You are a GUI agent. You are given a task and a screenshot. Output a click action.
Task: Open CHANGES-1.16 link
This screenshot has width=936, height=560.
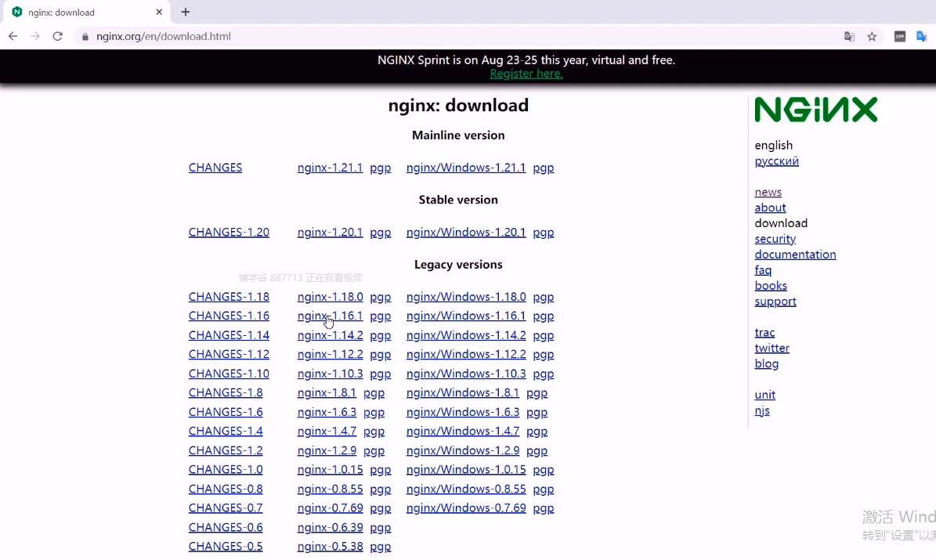(229, 316)
